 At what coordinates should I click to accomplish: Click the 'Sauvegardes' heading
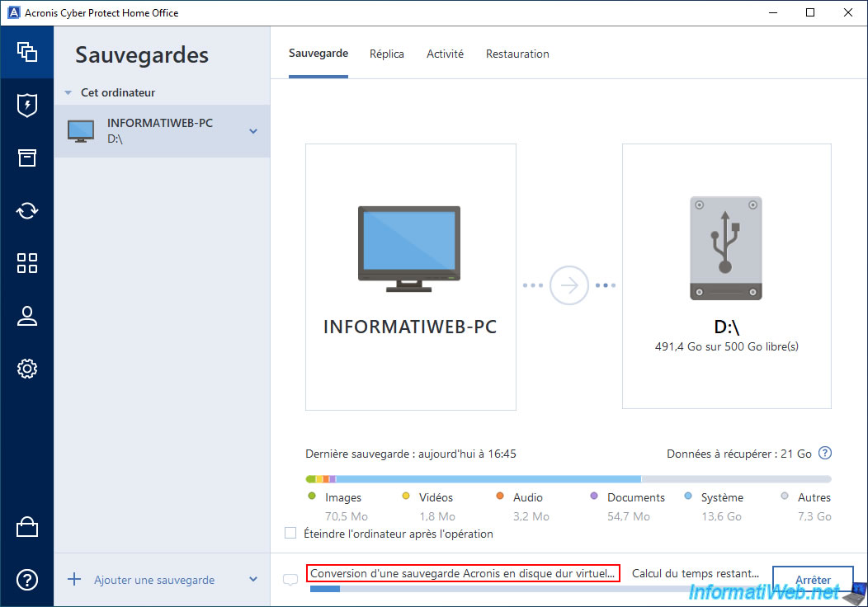pyautogui.click(x=142, y=55)
